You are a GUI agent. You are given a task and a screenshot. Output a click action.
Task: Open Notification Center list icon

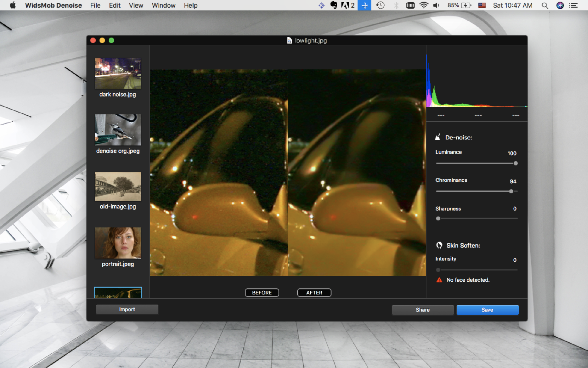point(573,5)
